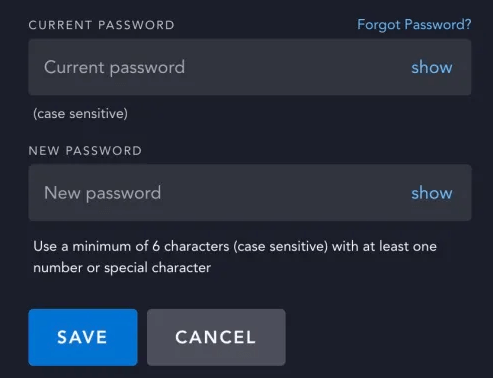
Task: Save the password changes
Action: point(83,337)
